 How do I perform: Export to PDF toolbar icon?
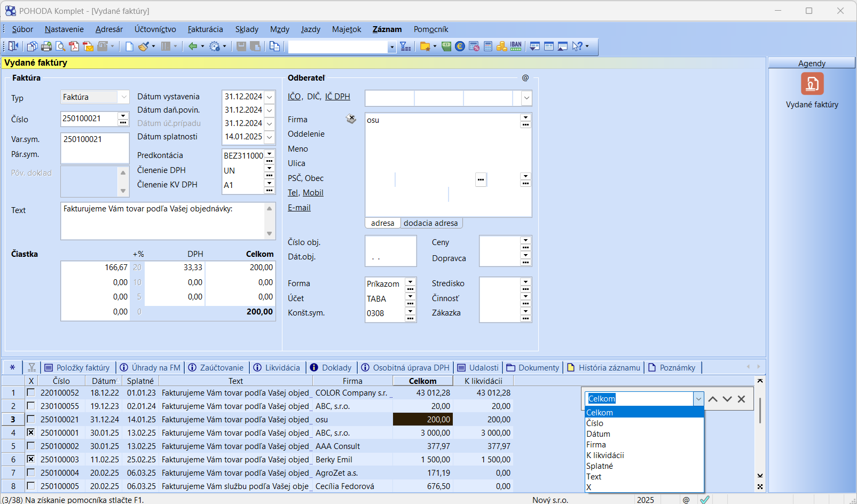[x=74, y=46]
